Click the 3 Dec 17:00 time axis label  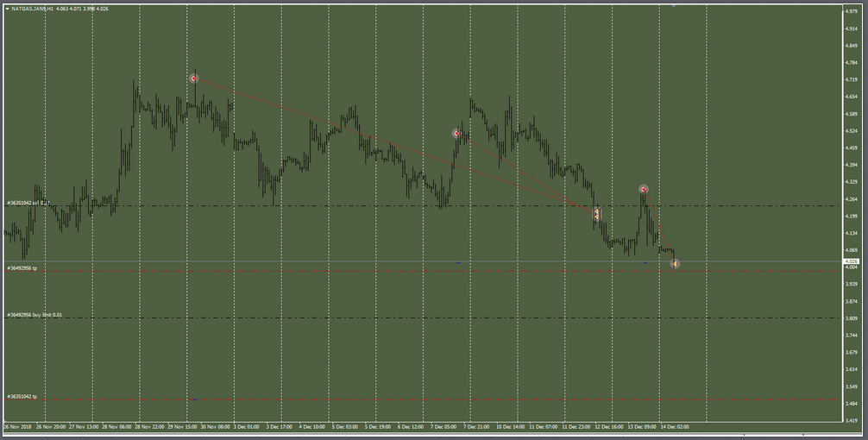click(279, 427)
